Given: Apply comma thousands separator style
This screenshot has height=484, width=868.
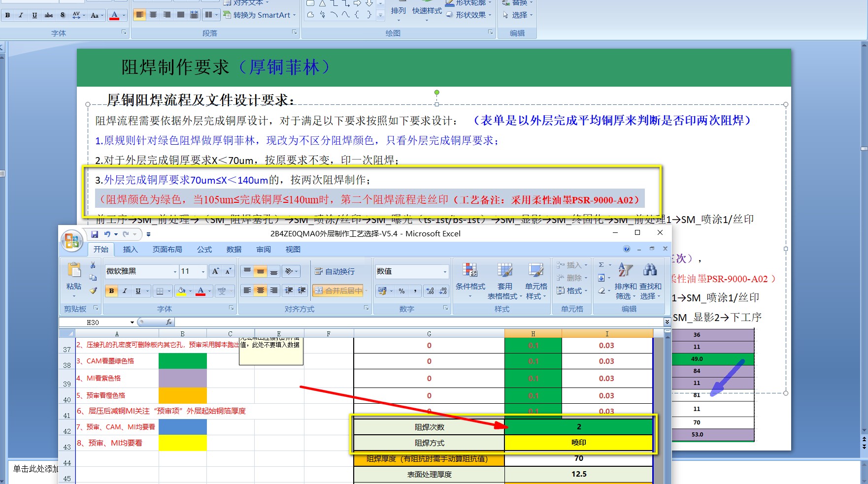Looking at the screenshot, I should (415, 291).
